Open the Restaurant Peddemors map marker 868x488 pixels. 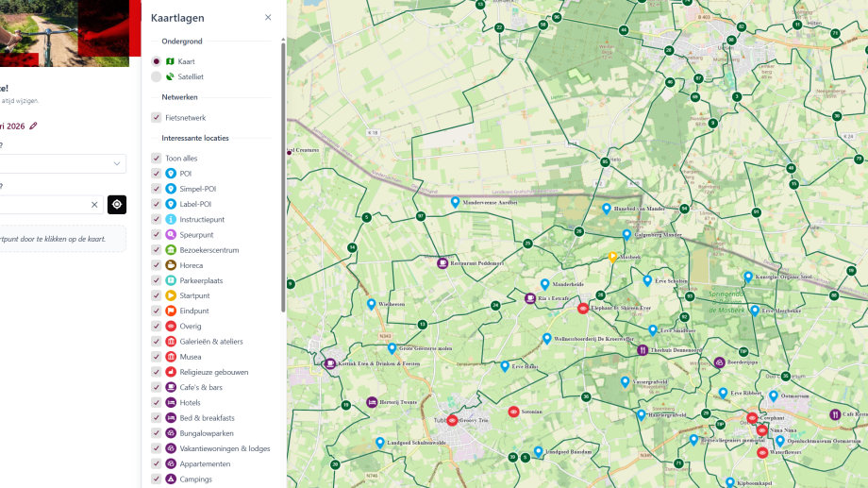(442, 261)
